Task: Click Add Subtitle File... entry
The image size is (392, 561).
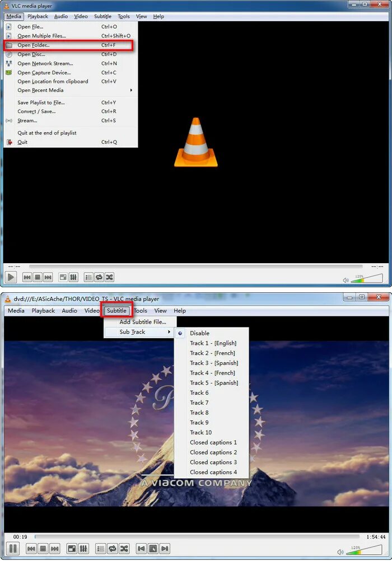Action: pyautogui.click(x=139, y=322)
